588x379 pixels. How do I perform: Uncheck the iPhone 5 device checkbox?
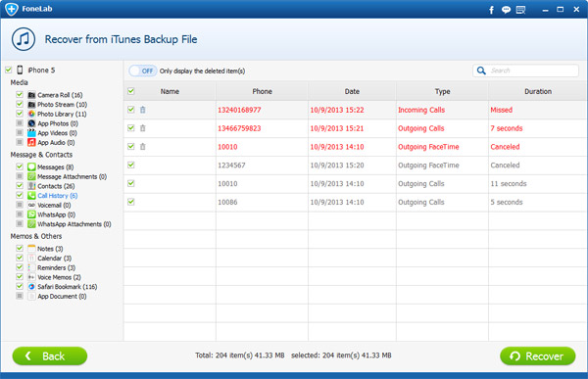point(8,70)
